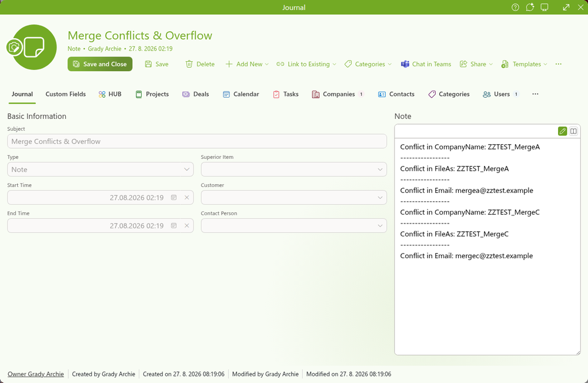588x383 pixels.
Task: Click the Save floppy disk icon
Action: 149,64
